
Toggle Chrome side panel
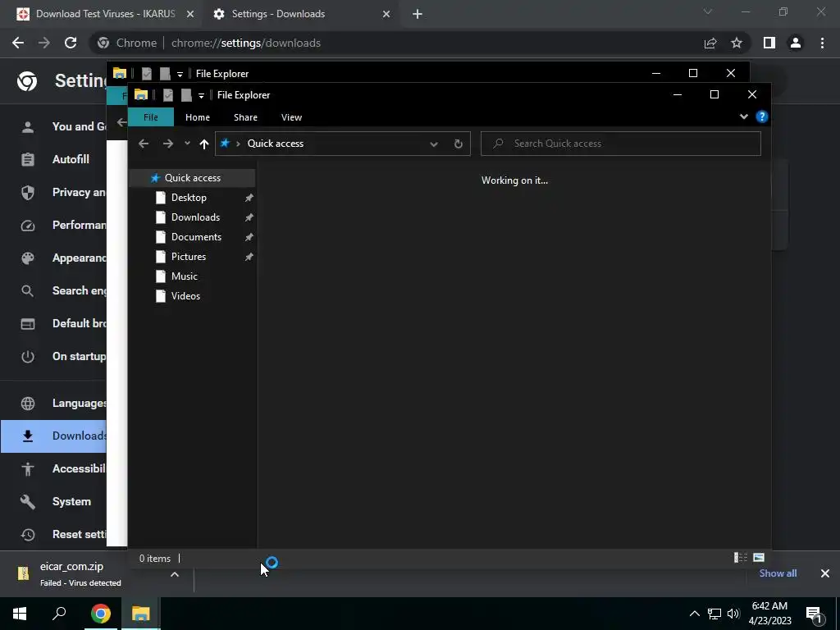click(x=769, y=43)
